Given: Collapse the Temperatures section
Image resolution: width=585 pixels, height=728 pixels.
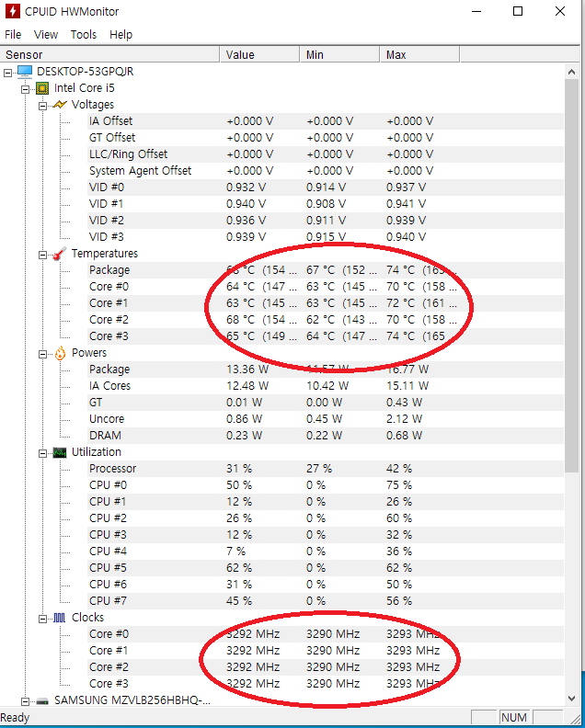Looking at the screenshot, I should (x=42, y=255).
